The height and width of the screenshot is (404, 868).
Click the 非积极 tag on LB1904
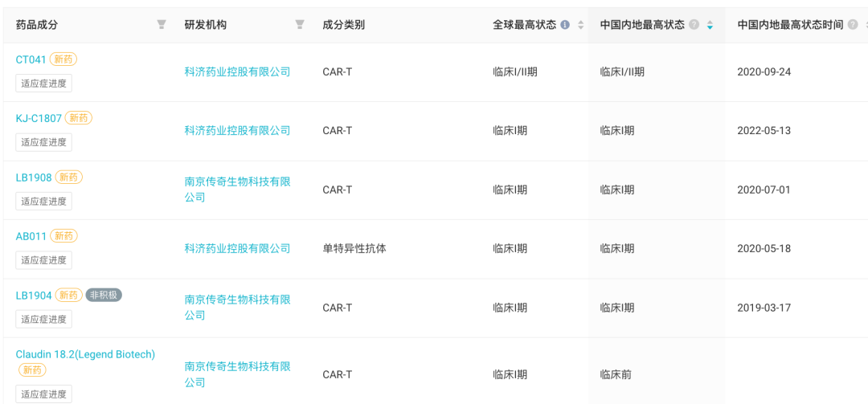[104, 296]
